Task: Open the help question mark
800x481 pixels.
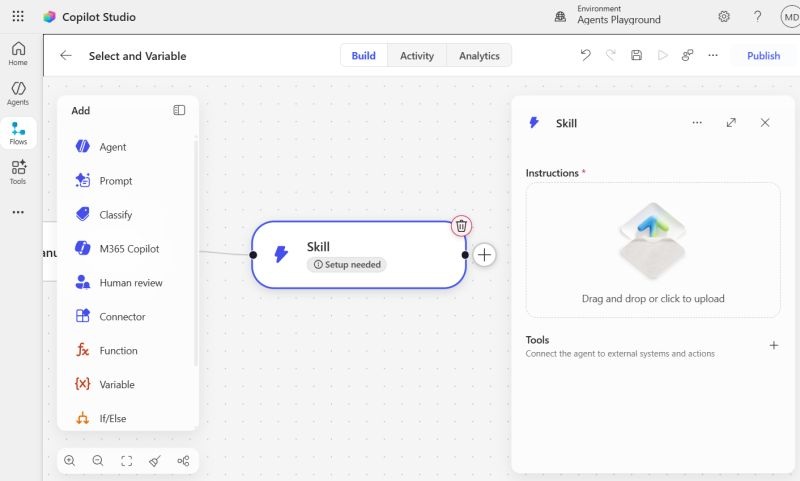Action: 758,16
